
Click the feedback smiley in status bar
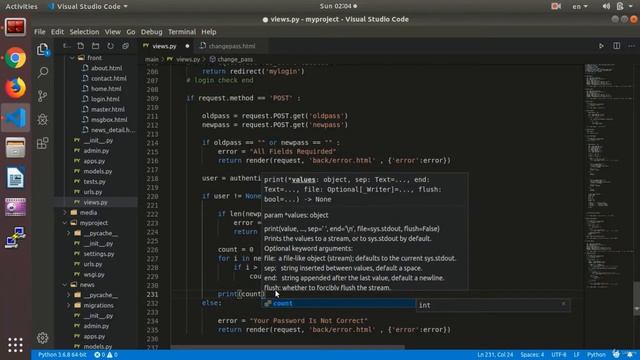point(616,355)
